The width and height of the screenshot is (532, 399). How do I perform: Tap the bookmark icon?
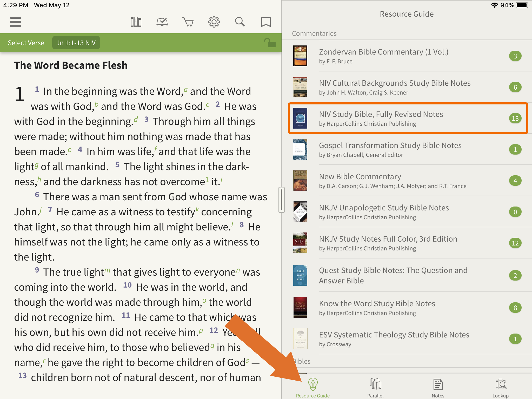(266, 22)
